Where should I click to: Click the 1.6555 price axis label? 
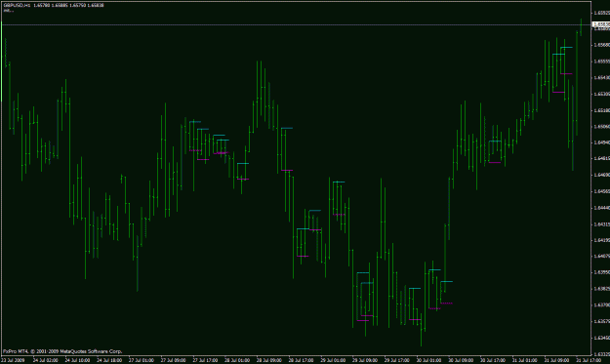pyautogui.click(x=602, y=61)
